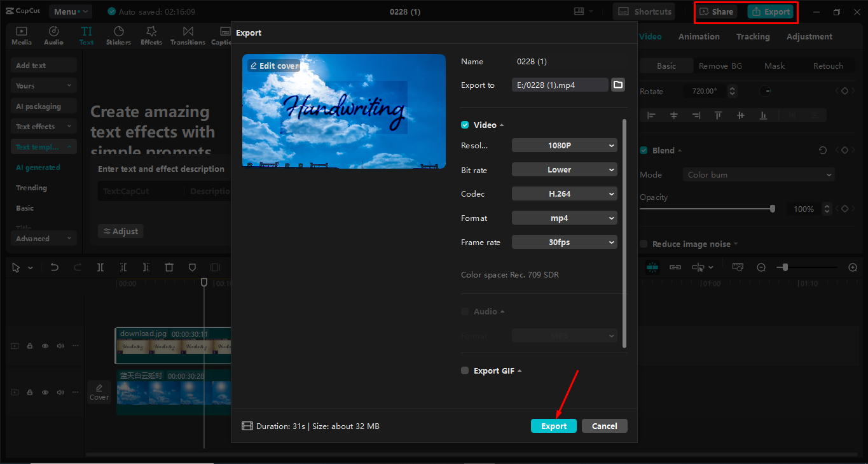This screenshot has width=868, height=464.
Task: Click the Export button in the dialog
Action: tap(553, 425)
